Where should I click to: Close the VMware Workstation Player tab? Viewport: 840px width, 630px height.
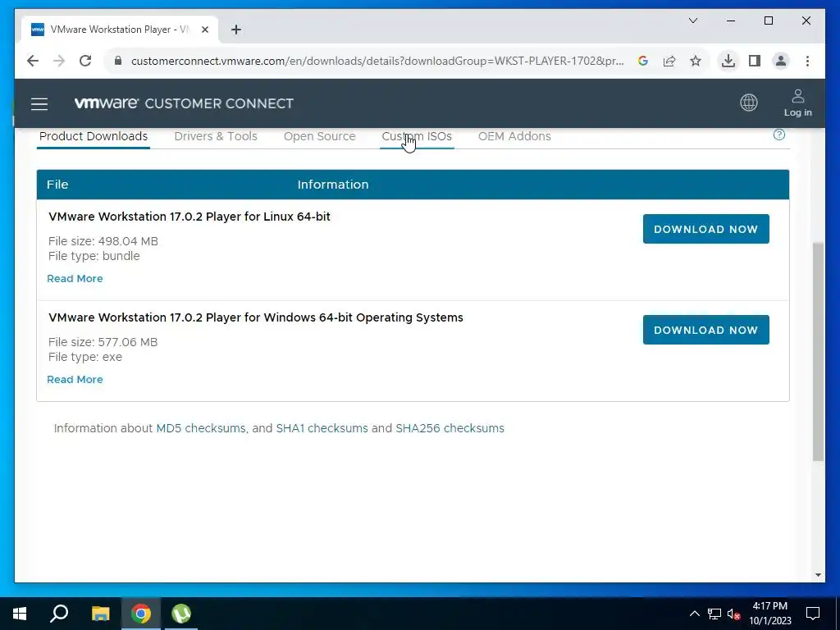(204, 30)
